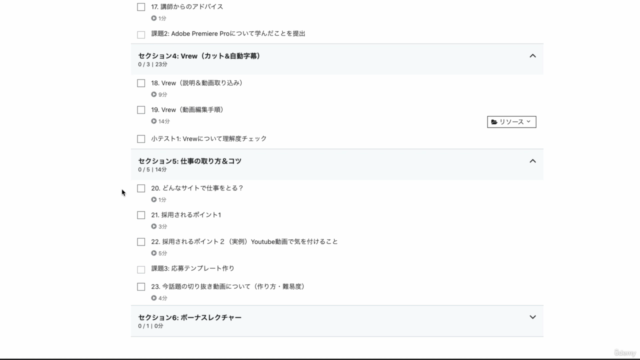Click play-duration icon under lecture 21
The image size is (640, 360).
[x=154, y=226]
